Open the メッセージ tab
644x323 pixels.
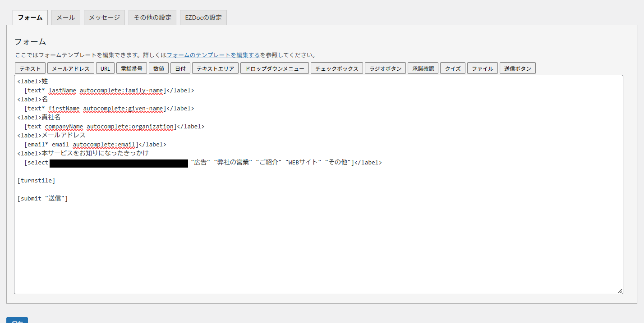[104, 18]
